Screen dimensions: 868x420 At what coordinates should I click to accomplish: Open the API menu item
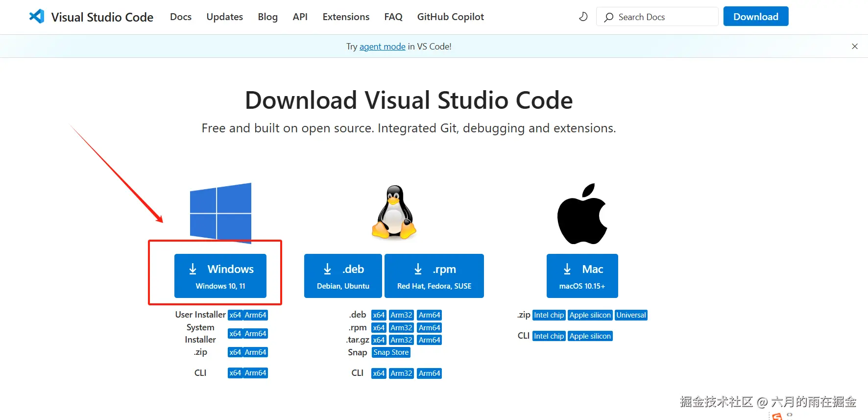(x=300, y=17)
